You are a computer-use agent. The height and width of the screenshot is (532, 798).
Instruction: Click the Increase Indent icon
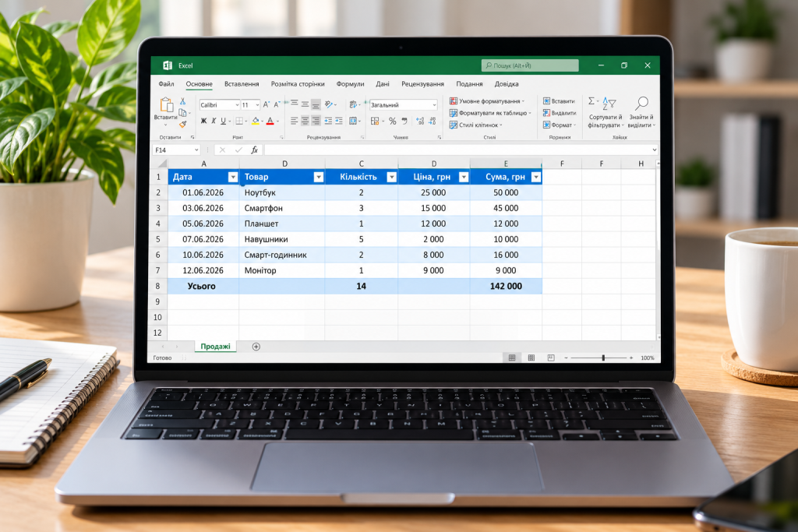(x=339, y=121)
